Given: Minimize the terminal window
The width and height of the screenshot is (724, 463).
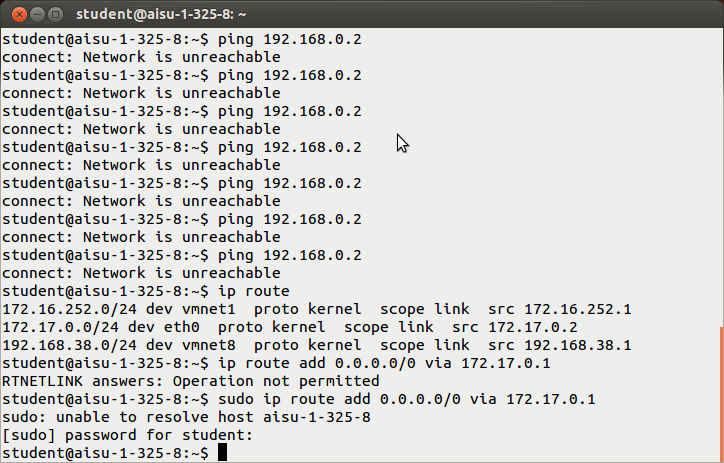Looking at the screenshot, I should click(x=37, y=15).
